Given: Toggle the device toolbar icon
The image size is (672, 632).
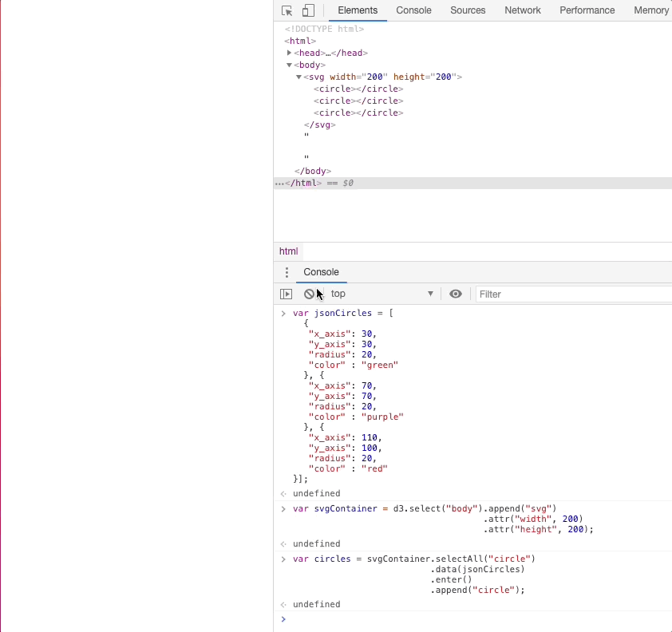Looking at the screenshot, I should 308,10.
